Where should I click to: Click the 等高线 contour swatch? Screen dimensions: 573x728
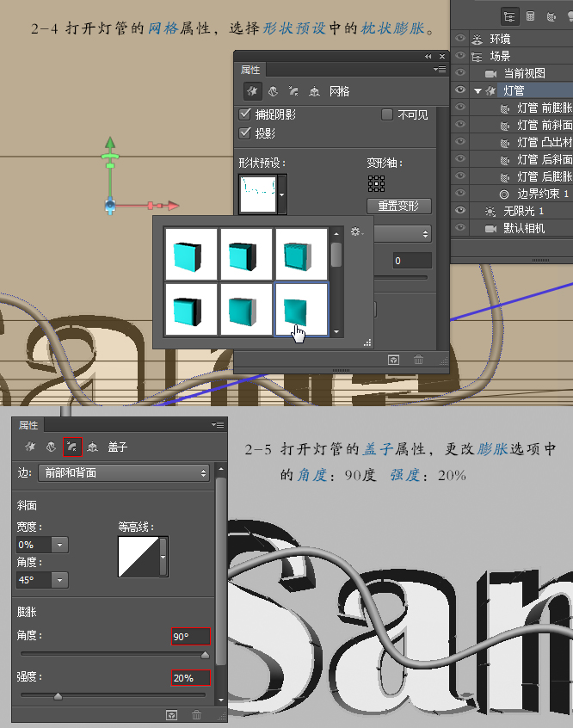pos(139,557)
